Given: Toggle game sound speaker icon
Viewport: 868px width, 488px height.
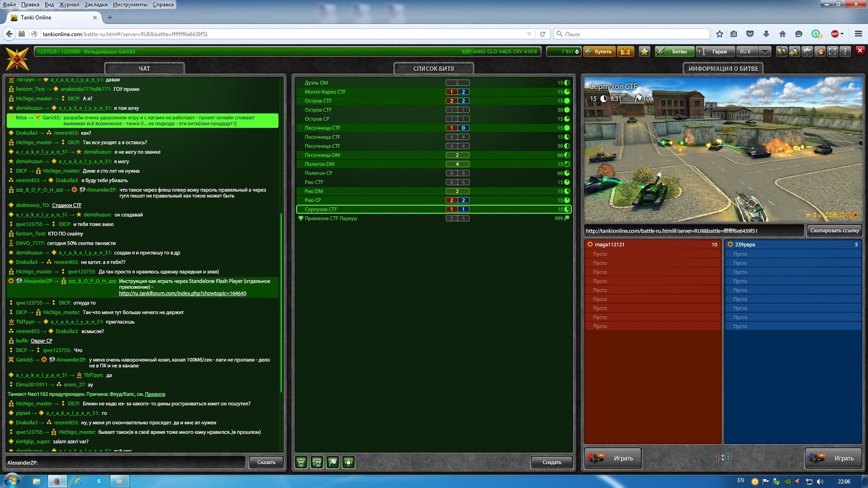Looking at the screenshot, I should [820, 52].
